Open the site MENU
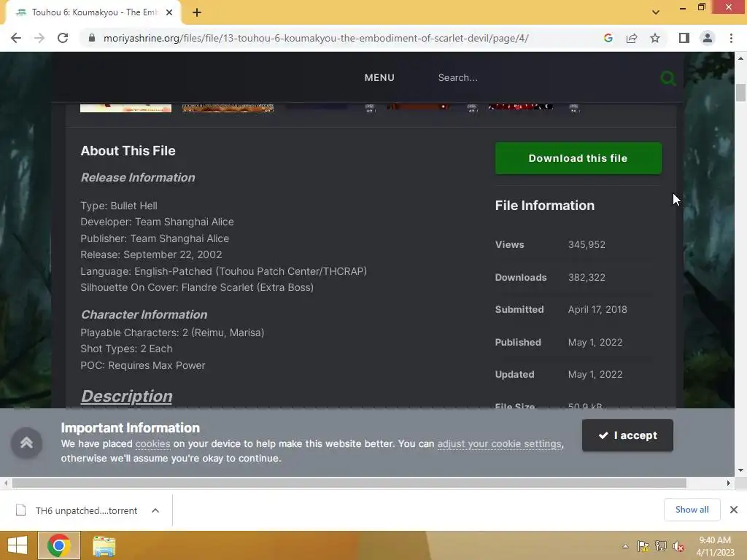Image resolution: width=747 pixels, height=560 pixels. [x=379, y=77]
